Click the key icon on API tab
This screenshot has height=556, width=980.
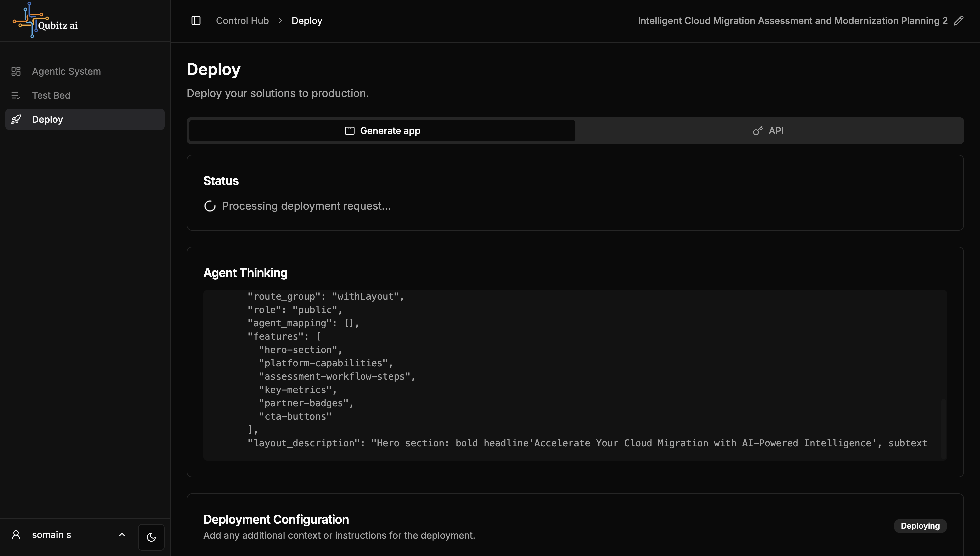757,131
